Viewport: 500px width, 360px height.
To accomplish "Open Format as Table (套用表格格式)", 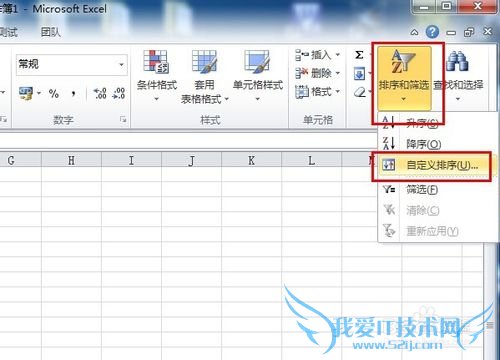I will (x=204, y=76).
